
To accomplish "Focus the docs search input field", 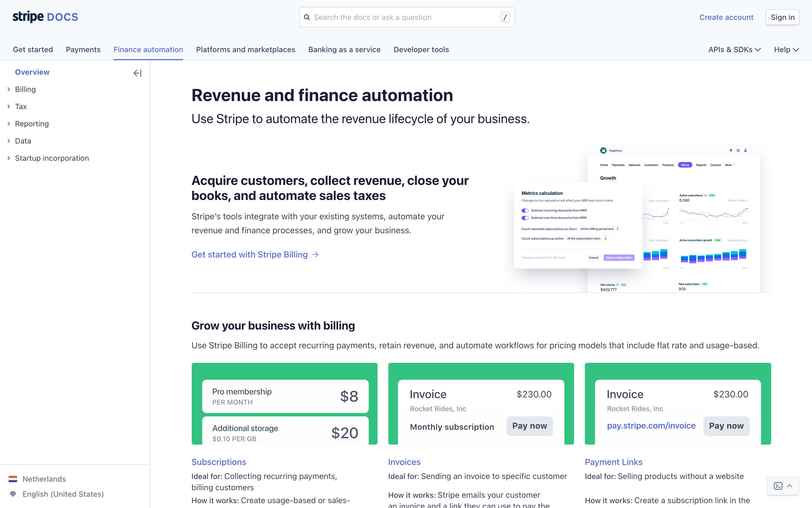I will [407, 17].
